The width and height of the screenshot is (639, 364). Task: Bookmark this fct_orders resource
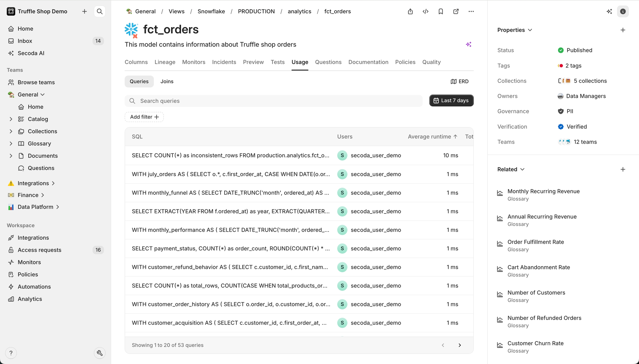tap(441, 11)
